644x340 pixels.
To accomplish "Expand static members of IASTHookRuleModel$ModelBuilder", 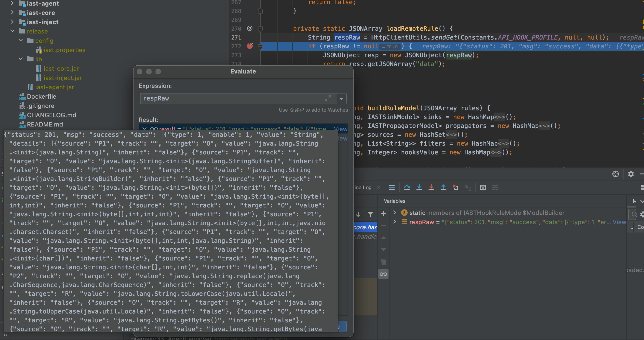I will pos(395,213).
